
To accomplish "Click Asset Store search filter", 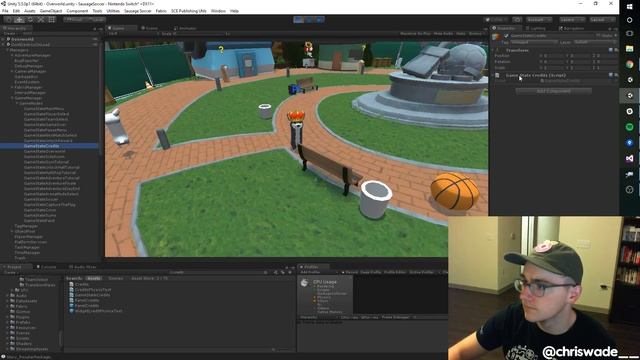I will (149, 278).
